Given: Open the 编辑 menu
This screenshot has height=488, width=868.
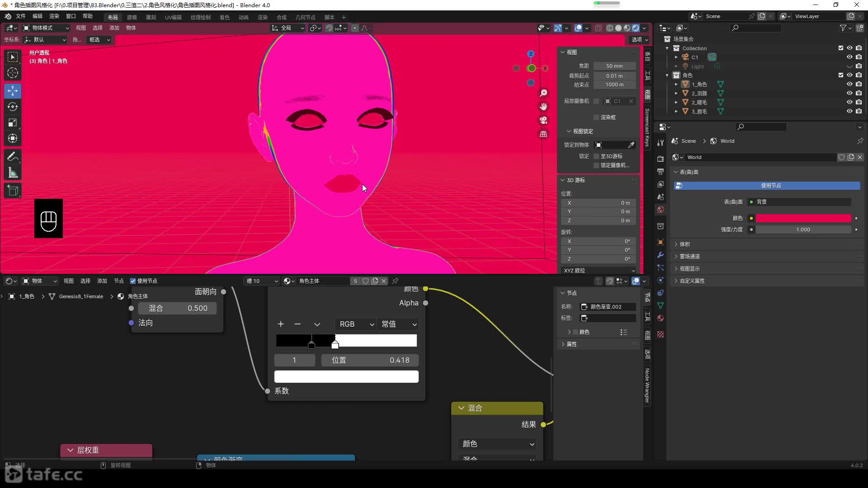Looking at the screenshot, I should point(38,16).
